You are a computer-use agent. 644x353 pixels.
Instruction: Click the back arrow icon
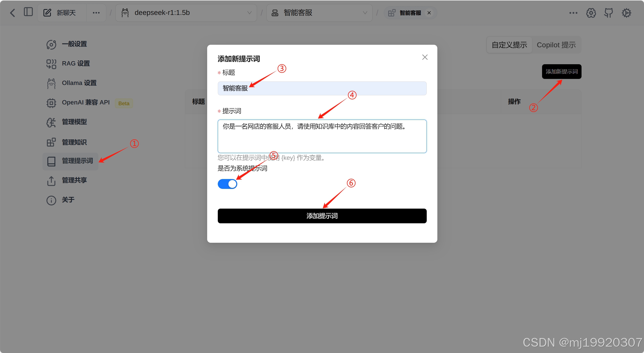tap(13, 13)
